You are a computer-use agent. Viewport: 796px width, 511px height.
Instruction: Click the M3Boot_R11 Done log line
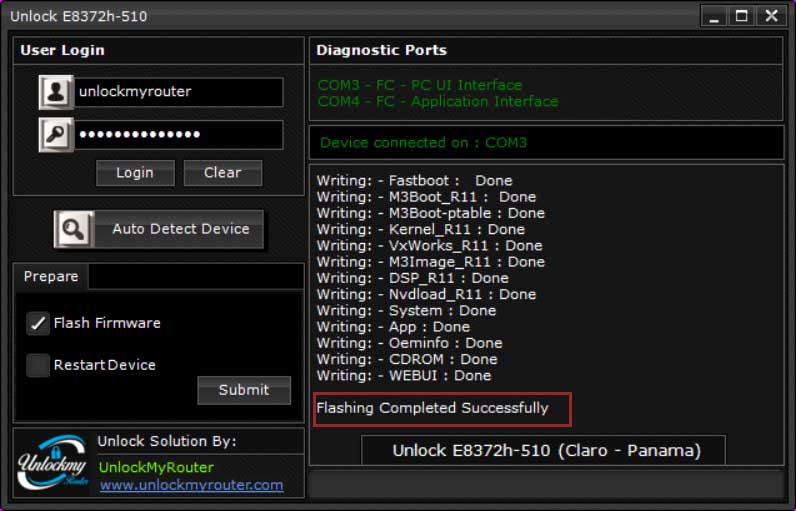click(426, 197)
